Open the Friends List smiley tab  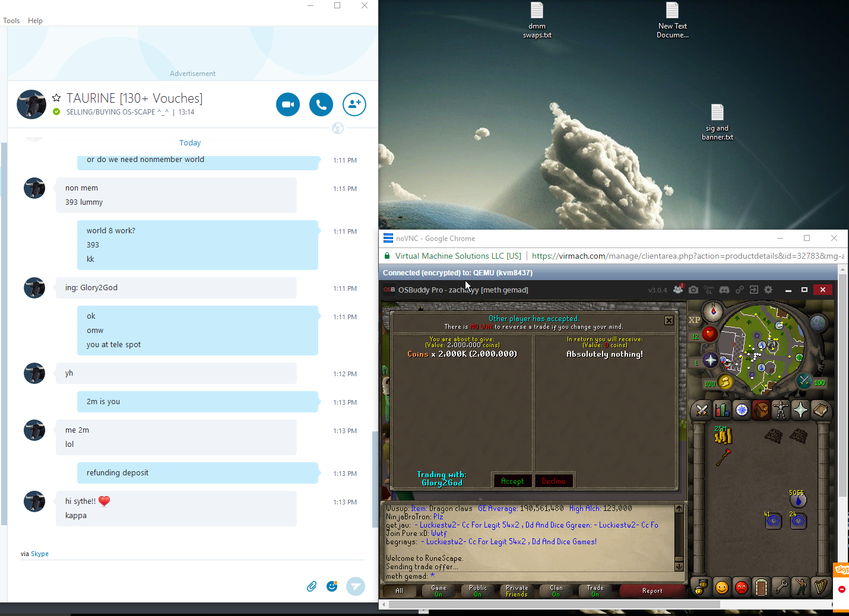point(722,587)
